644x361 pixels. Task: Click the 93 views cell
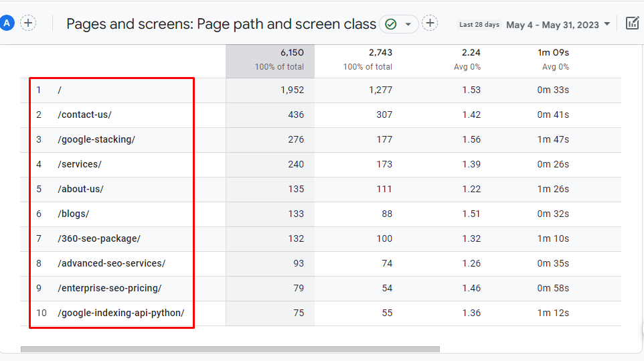click(299, 263)
